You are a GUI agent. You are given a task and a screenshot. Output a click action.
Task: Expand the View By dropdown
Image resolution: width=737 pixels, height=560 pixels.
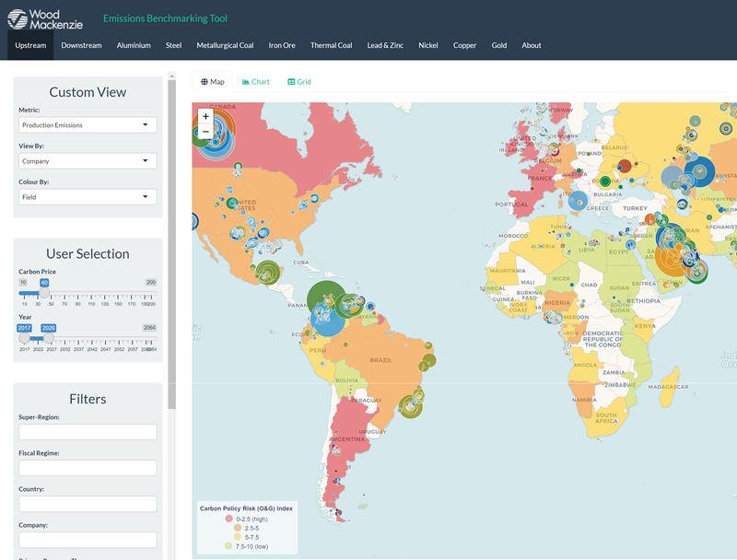click(x=88, y=161)
